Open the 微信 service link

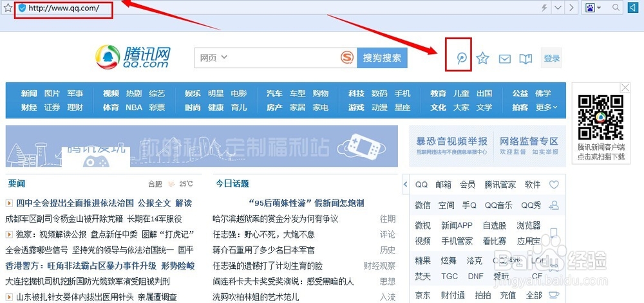pyautogui.click(x=422, y=205)
